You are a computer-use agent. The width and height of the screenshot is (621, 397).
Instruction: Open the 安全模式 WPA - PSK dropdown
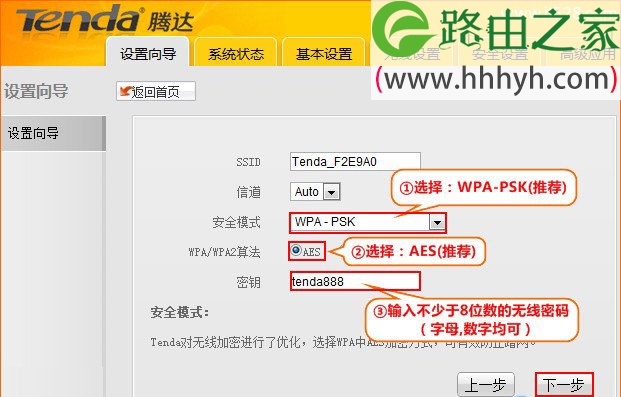[368, 222]
